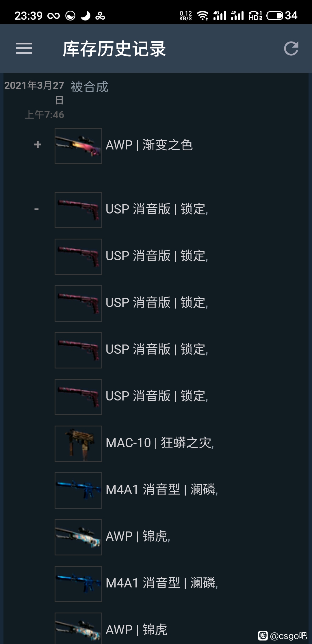This screenshot has width=312, height=644.
Task: Select the third USP 消音版 | 锁定 name
Action: coord(157,302)
